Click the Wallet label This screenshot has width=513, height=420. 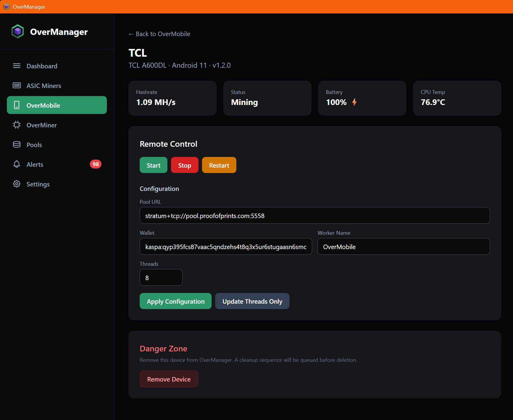point(147,233)
